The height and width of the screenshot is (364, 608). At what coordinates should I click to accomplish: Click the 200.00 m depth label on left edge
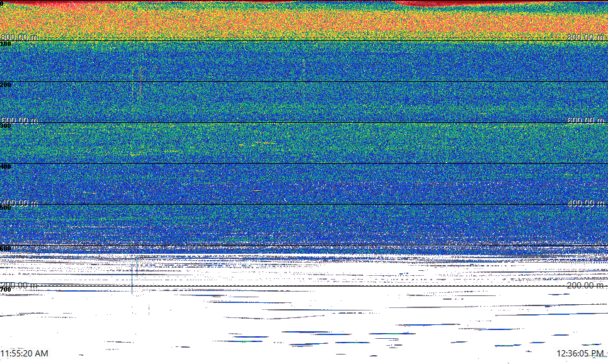(x=19, y=286)
